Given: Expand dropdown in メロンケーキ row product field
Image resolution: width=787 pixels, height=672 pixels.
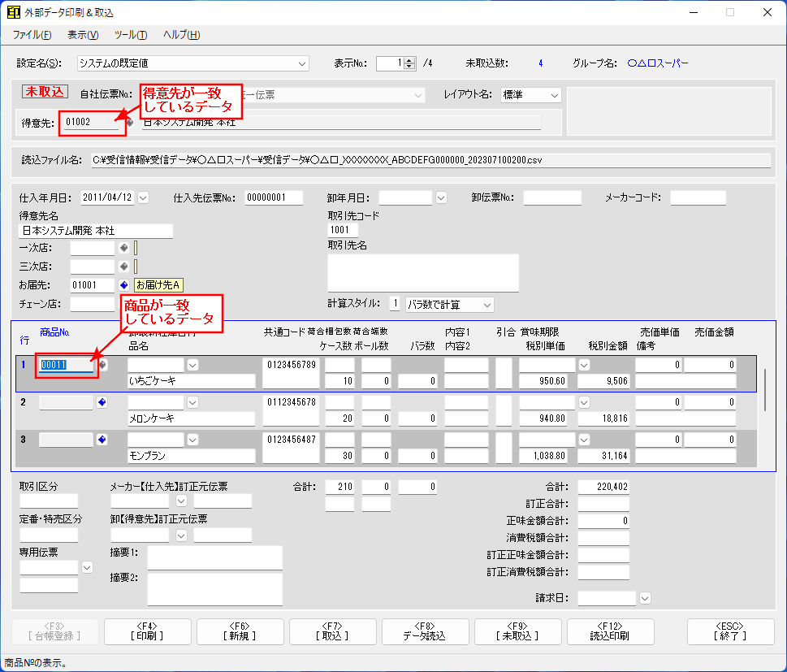Looking at the screenshot, I should coord(192,402).
